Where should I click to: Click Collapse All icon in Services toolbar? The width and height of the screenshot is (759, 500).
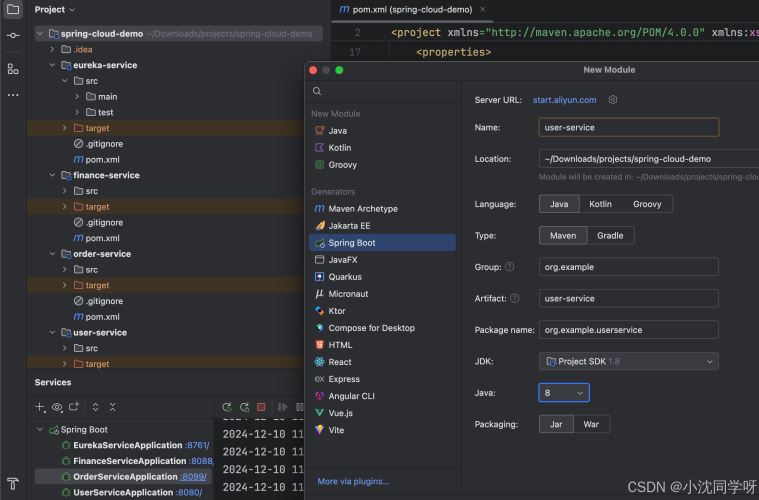click(x=112, y=407)
